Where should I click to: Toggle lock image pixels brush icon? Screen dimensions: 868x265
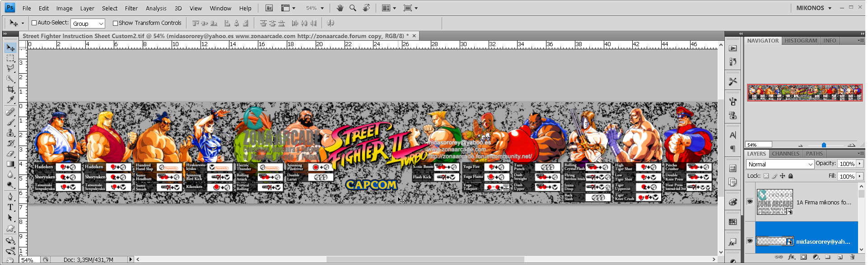click(x=774, y=176)
